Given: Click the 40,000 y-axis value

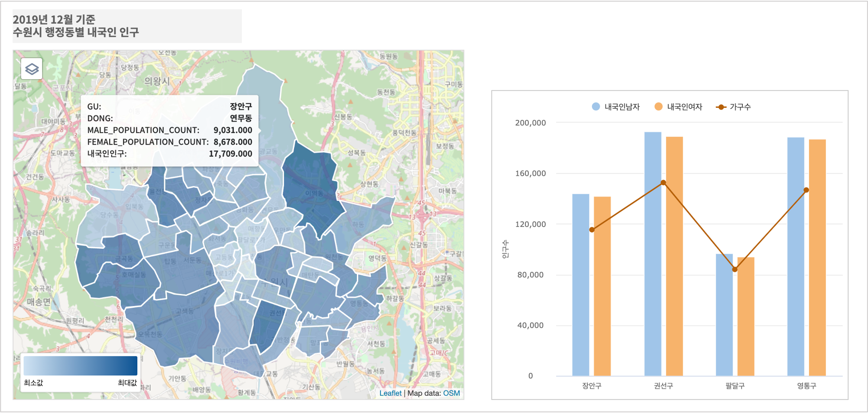Looking at the screenshot, I should click(x=530, y=326).
